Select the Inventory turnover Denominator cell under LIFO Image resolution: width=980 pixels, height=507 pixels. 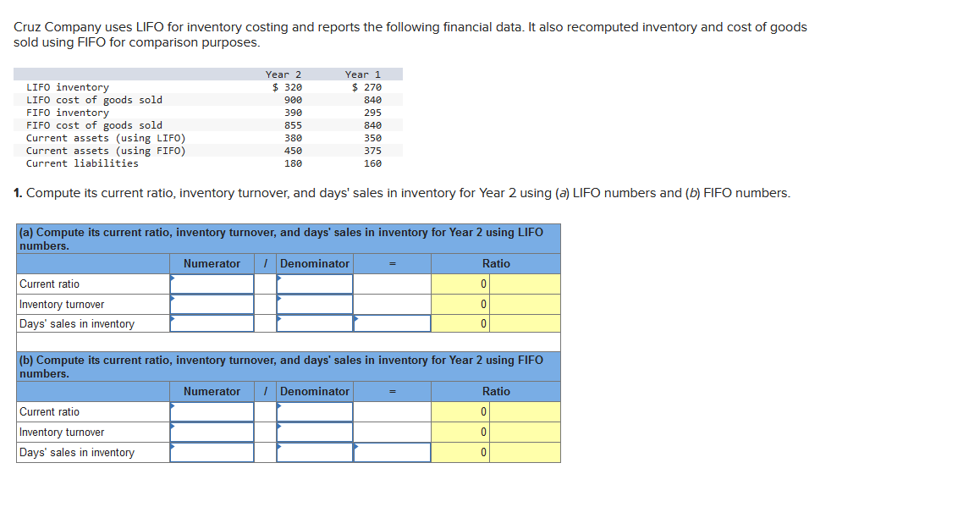click(314, 304)
